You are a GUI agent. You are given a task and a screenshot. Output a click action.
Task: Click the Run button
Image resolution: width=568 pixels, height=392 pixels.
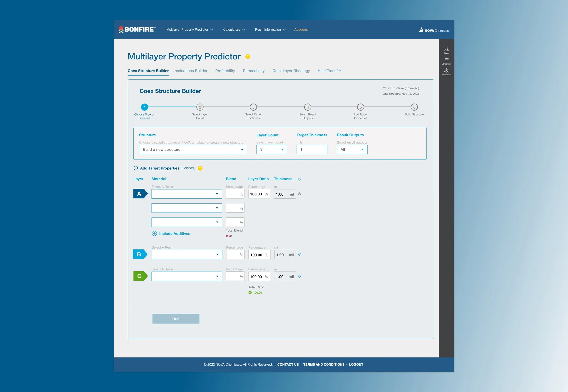pos(176,319)
